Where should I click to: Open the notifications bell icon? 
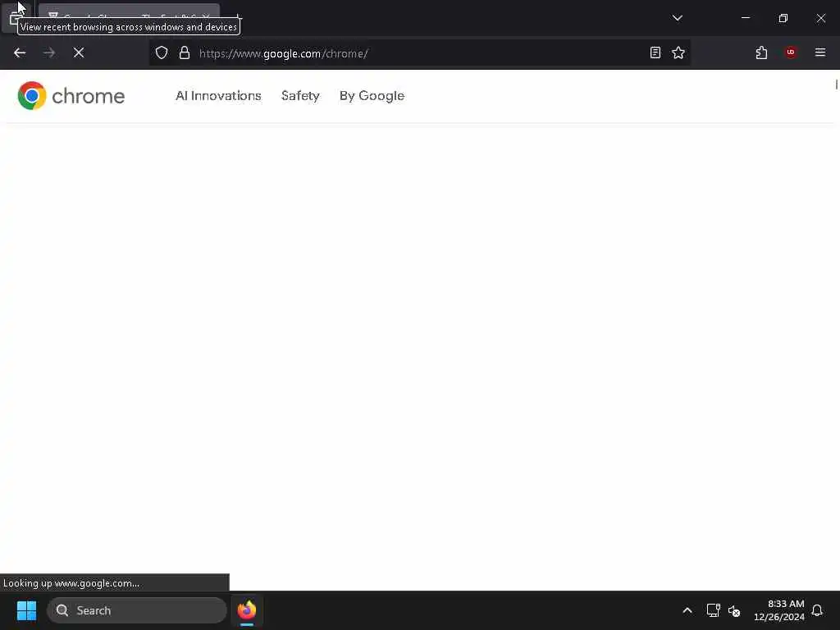coord(817,610)
